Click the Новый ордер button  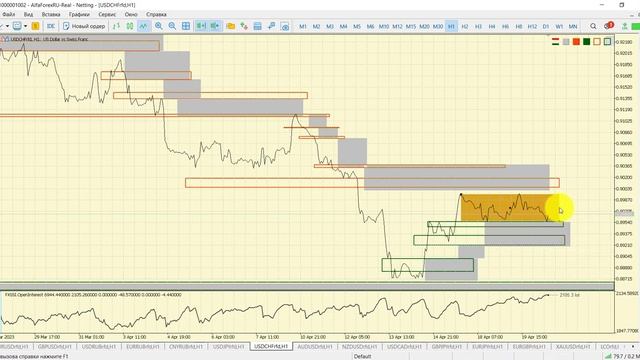84,26
